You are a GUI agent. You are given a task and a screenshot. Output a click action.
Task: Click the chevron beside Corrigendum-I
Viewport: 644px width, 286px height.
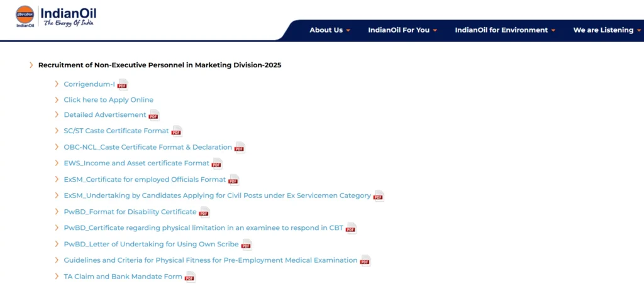[57, 84]
